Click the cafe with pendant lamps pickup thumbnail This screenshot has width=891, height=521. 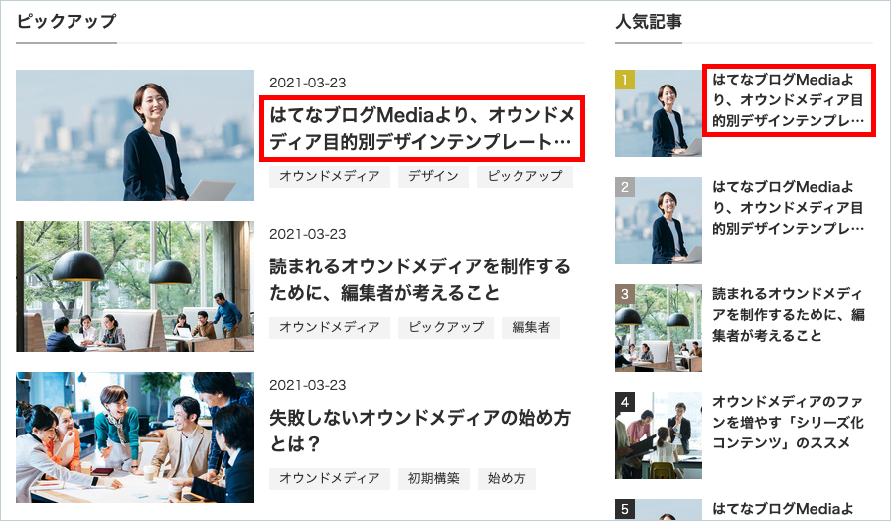coord(135,286)
